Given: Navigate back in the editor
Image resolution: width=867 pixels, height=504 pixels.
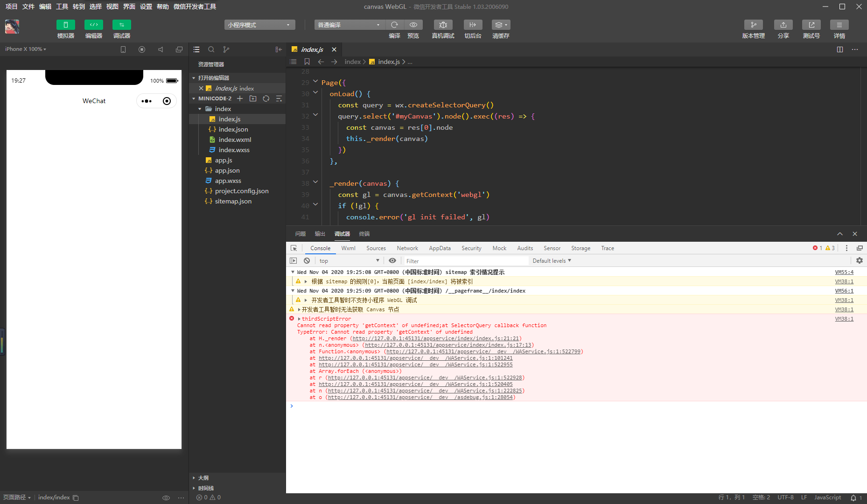Looking at the screenshot, I should pos(321,62).
